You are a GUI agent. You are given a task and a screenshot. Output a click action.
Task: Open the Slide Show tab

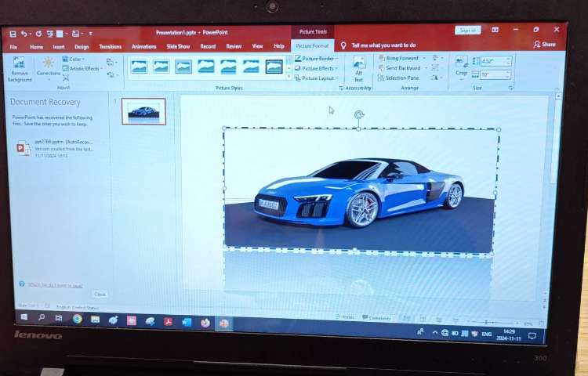178,46
